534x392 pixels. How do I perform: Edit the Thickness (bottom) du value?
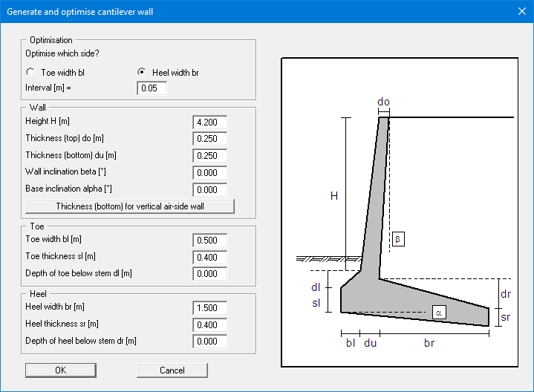click(x=209, y=156)
